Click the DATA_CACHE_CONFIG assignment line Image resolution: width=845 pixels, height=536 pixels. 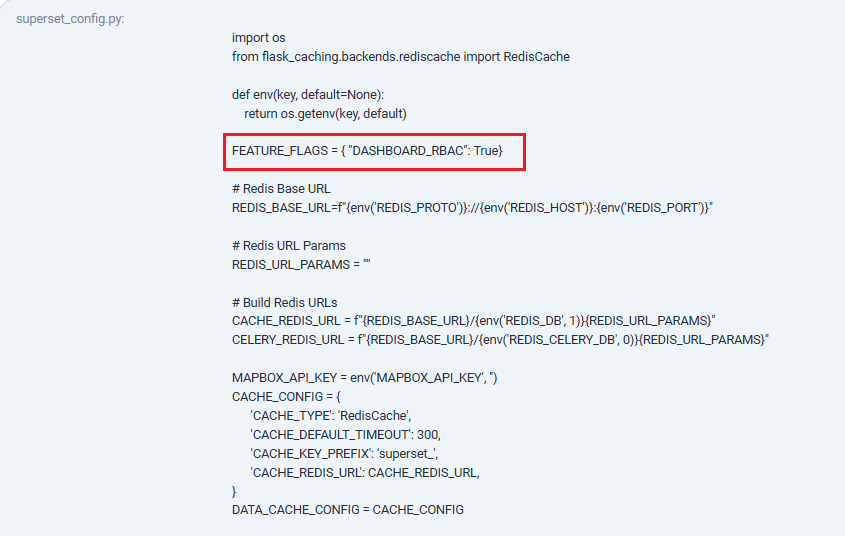[x=348, y=510]
